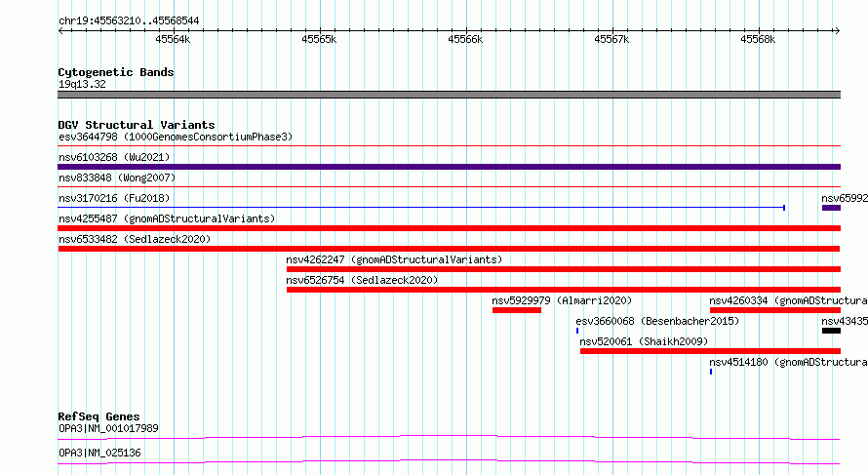Open variant nsv3170216 (Fu2018) label

114,198
